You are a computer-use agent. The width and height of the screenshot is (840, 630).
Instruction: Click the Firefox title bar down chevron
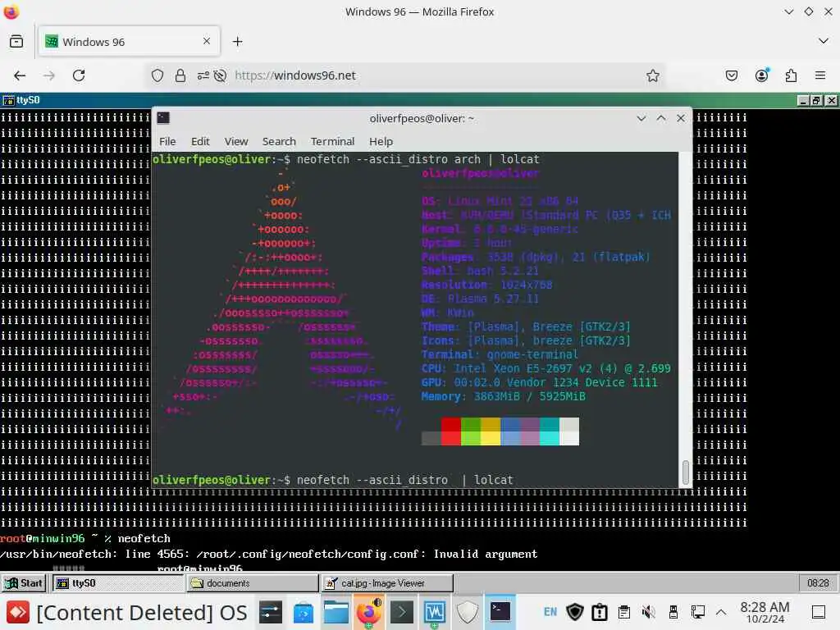pyautogui.click(x=788, y=11)
